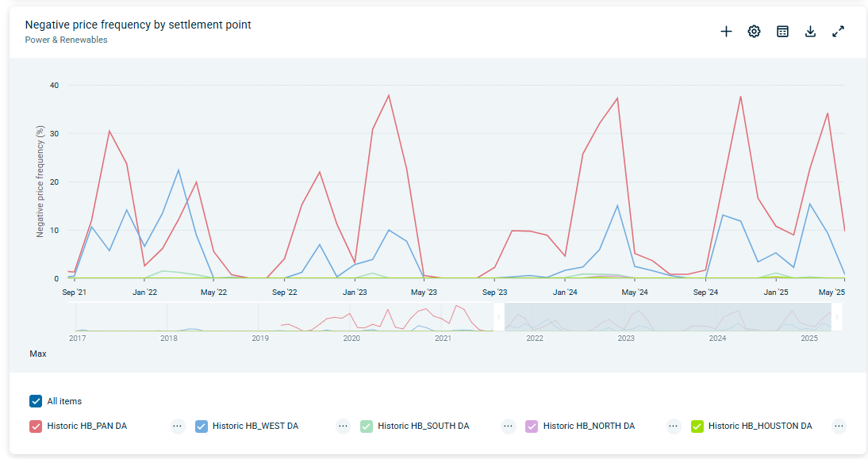The width and height of the screenshot is (868, 459).
Task: Download the chart data
Action: tap(810, 32)
